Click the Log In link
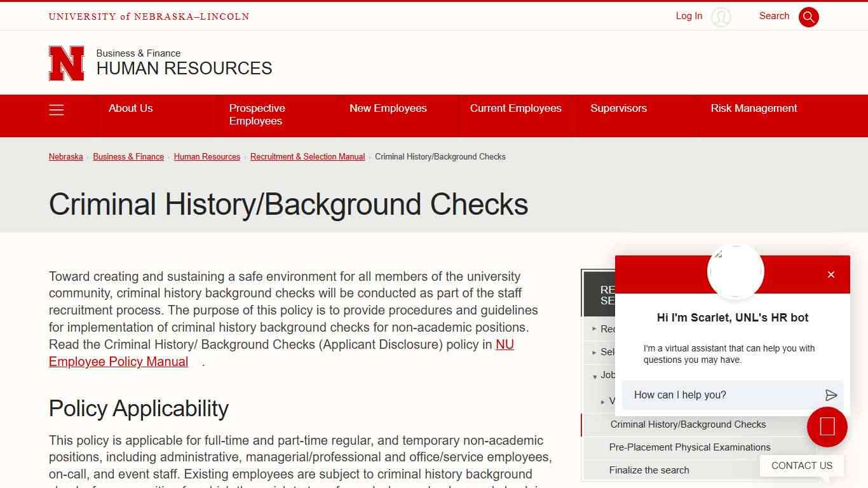This screenshot has width=868, height=488. pyautogui.click(x=688, y=16)
